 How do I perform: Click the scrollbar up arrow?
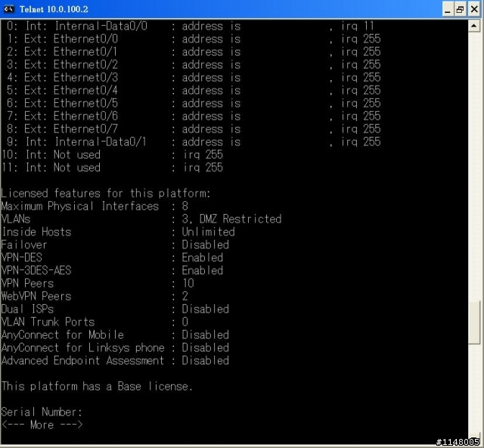point(474,26)
